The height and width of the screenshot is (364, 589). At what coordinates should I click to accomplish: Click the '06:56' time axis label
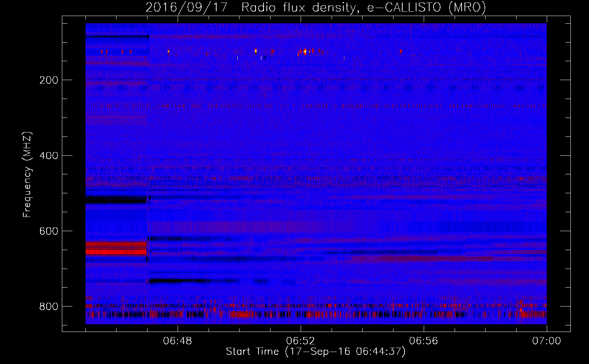424,341
